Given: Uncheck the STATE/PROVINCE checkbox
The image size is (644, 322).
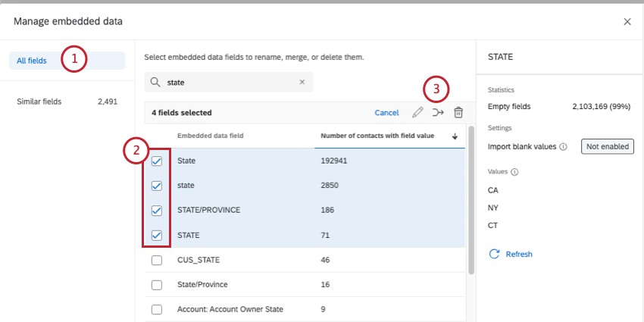Looking at the screenshot, I should 157,211.
